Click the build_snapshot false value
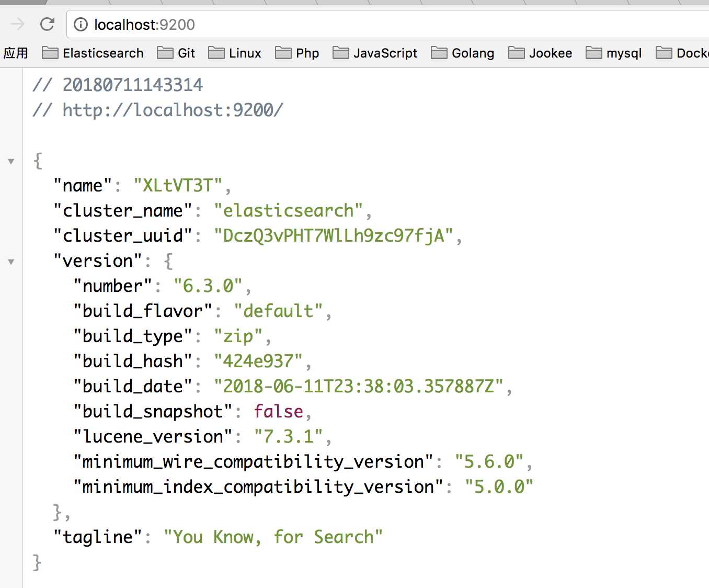This screenshot has height=588, width=709. 279,411
